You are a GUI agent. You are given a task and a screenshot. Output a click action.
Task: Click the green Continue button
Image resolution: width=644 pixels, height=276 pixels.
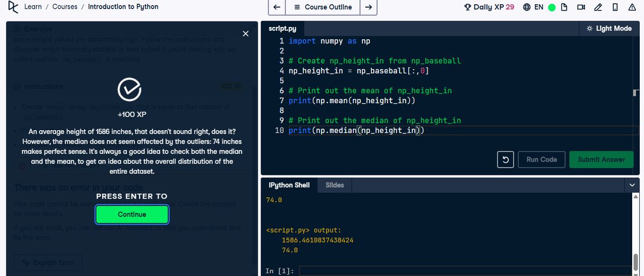[x=132, y=214]
